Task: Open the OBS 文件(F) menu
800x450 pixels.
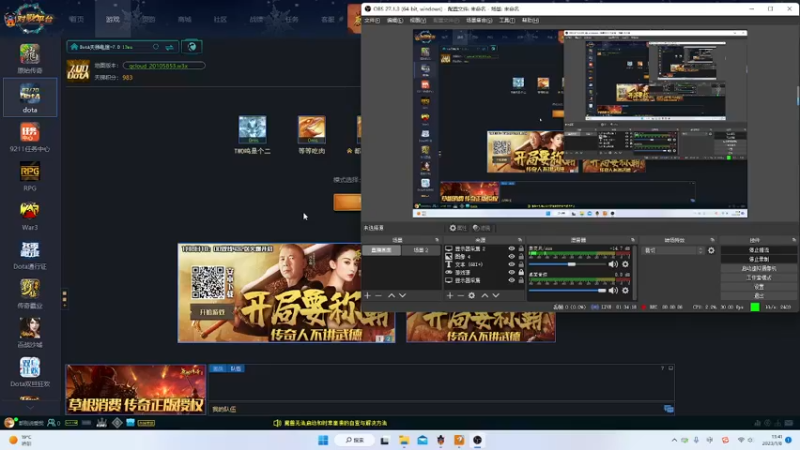Action: coord(372,20)
